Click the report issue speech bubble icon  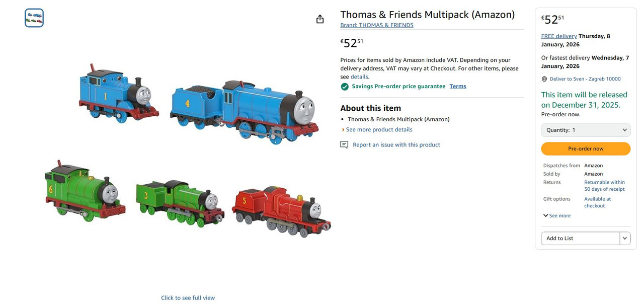click(344, 145)
